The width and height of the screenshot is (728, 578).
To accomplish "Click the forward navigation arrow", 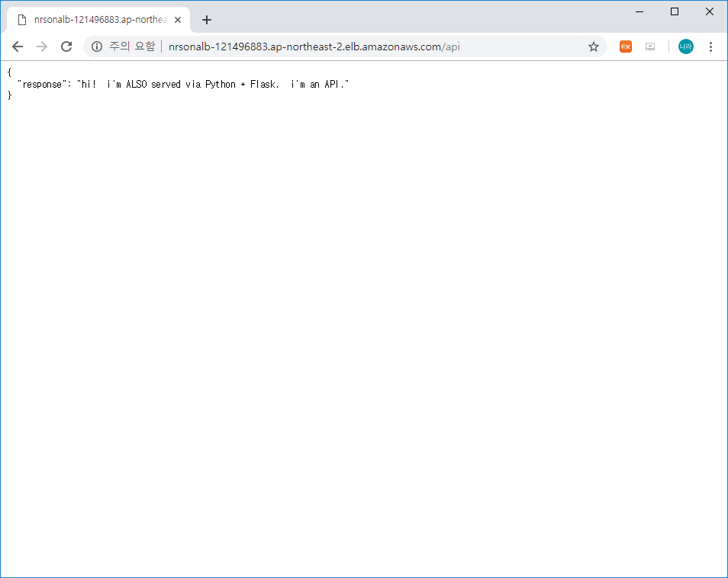I will click(x=42, y=47).
